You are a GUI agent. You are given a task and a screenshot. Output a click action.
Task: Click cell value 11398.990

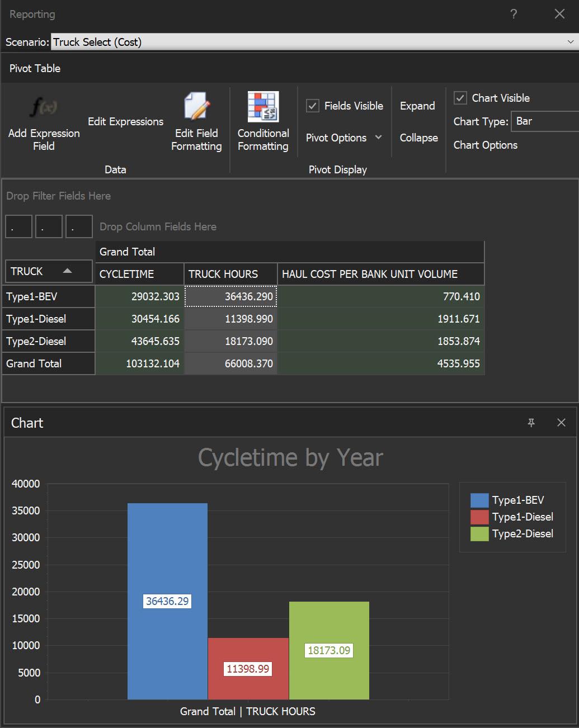tap(230, 319)
